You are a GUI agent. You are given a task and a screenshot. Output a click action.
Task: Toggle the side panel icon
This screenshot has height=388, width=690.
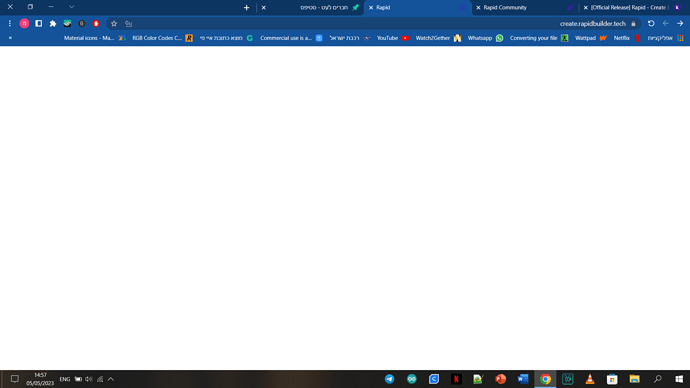click(x=39, y=24)
